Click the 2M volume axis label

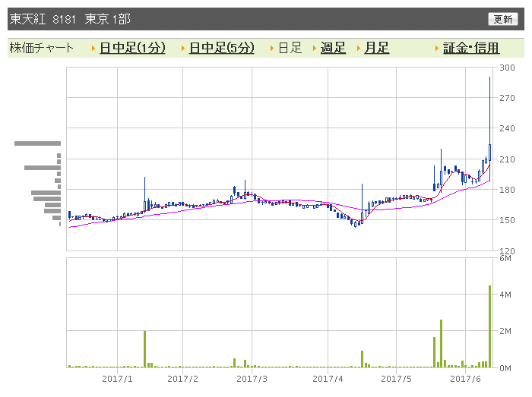tap(505, 331)
